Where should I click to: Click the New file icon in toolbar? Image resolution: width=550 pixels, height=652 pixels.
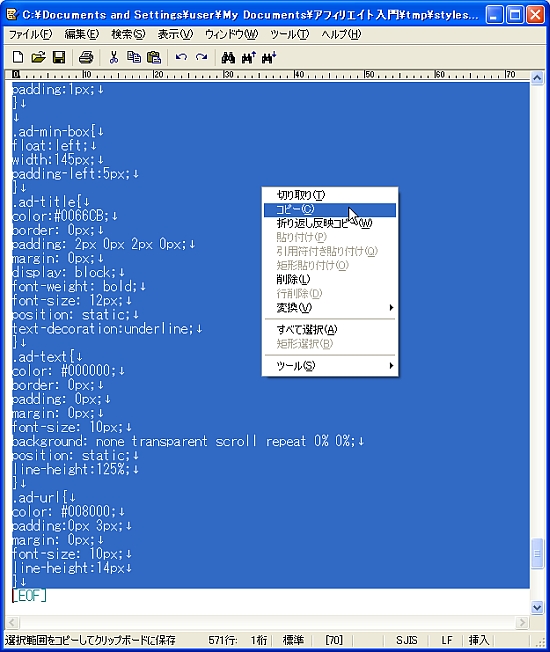18,57
